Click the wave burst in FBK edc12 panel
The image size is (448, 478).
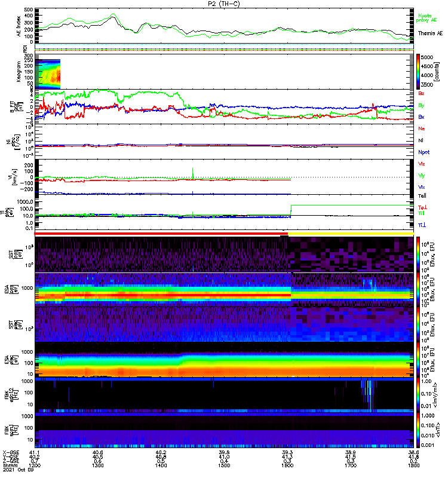[x=369, y=395]
